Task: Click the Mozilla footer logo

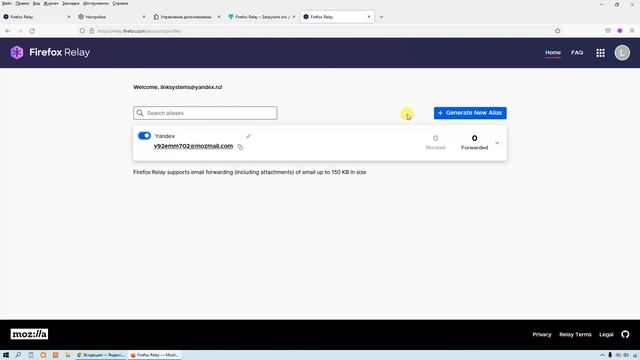Action: click(x=29, y=334)
